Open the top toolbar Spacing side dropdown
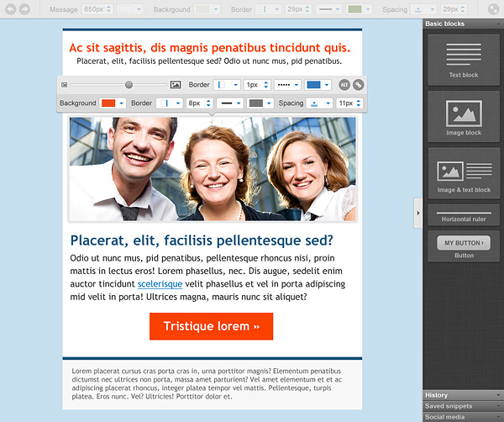Image resolution: width=504 pixels, height=422 pixels. [423, 9]
